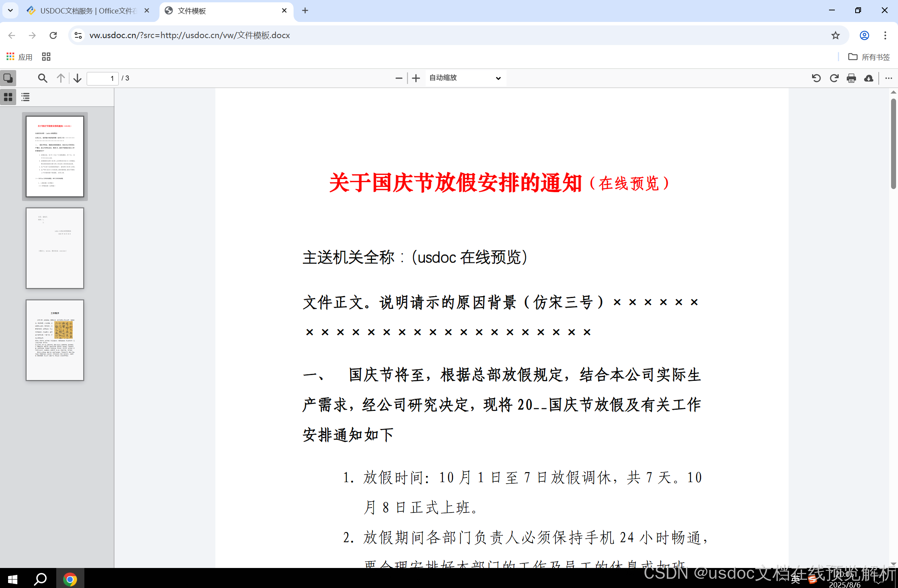
Task: Rotate the page clockwise
Action: (834, 78)
